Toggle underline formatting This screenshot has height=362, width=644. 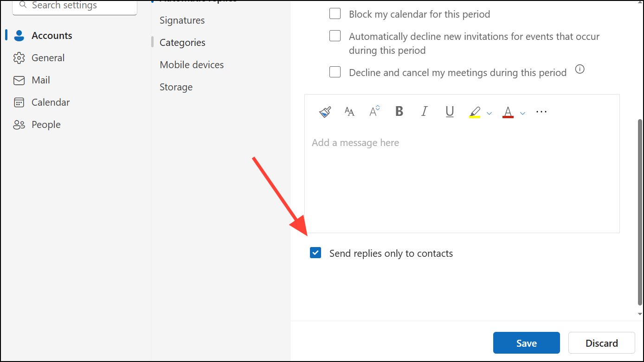tap(450, 112)
